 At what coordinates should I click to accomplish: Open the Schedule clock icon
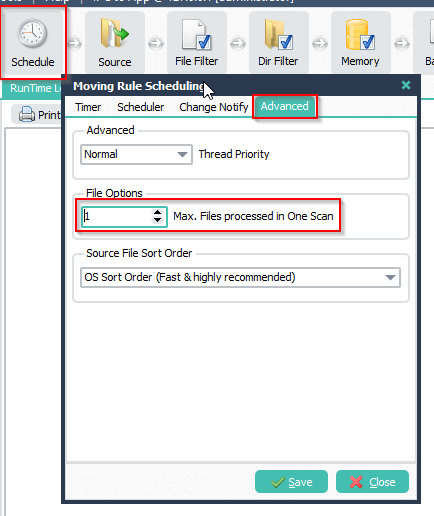pos(32,33)
